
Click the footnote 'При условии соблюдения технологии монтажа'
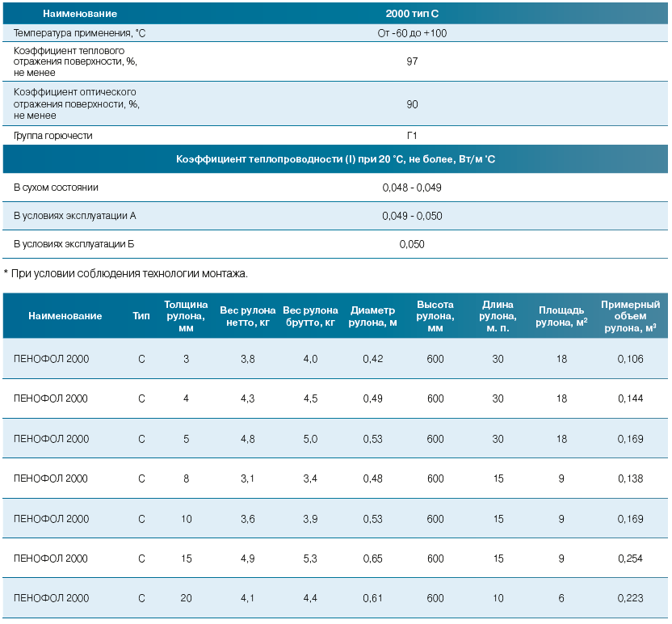129,273
